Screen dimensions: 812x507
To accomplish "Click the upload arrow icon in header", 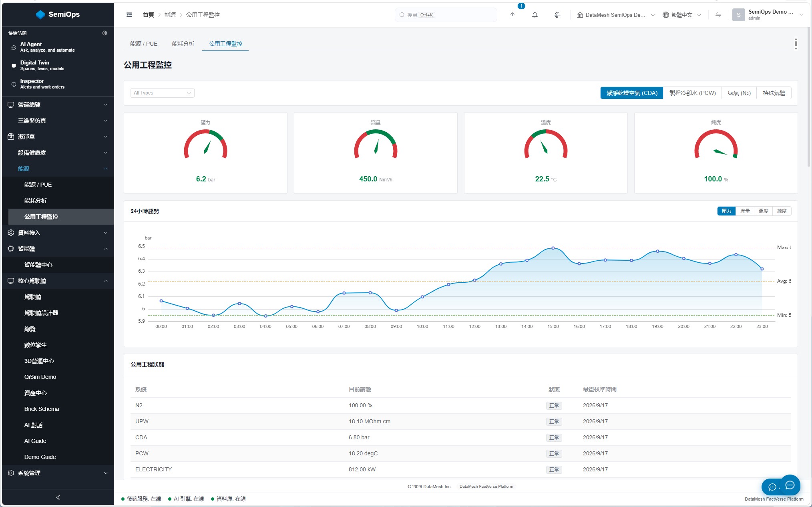I will (x=513, y=15).
